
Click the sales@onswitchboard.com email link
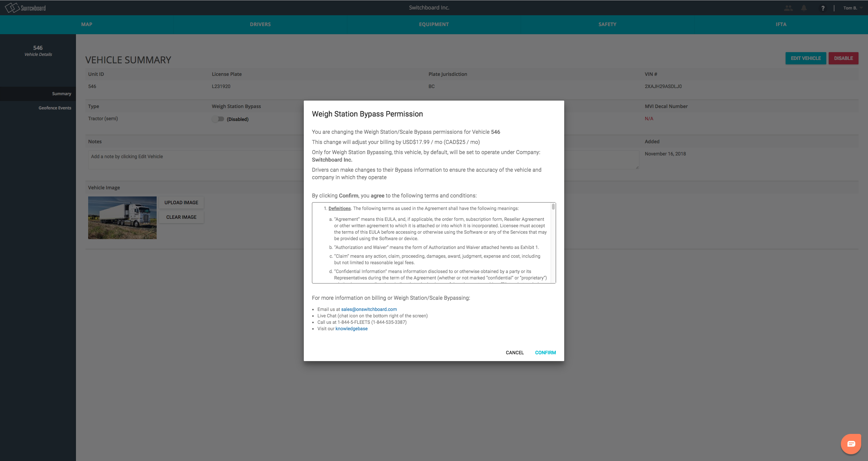(x=369, y=309)
